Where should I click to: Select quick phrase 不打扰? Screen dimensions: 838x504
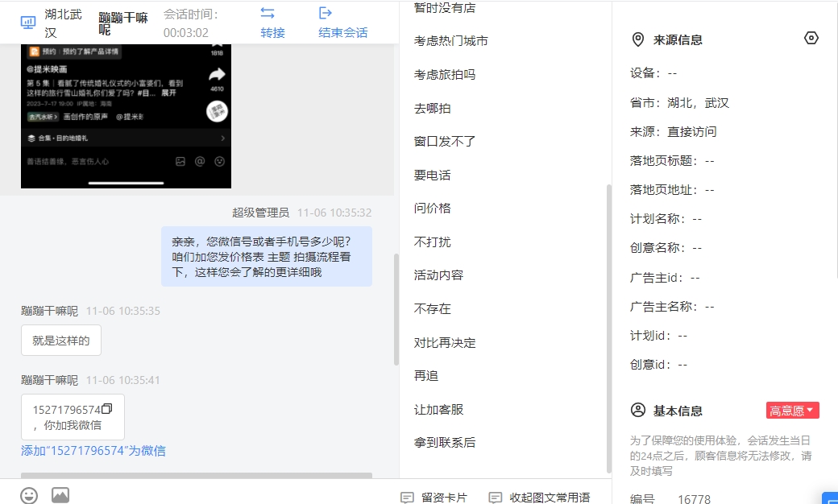433,242
